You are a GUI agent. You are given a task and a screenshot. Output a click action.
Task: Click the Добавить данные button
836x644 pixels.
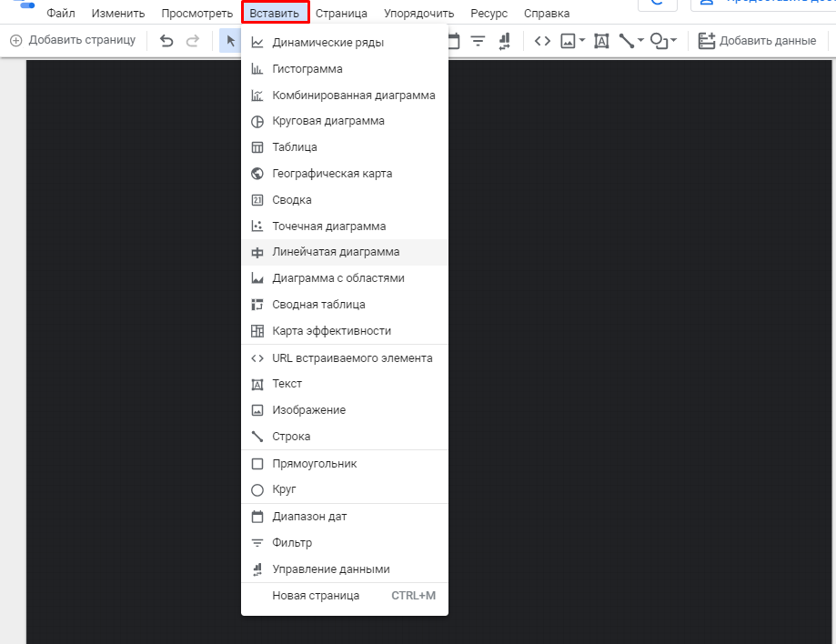pyautogui.click(x=758, y=41)
